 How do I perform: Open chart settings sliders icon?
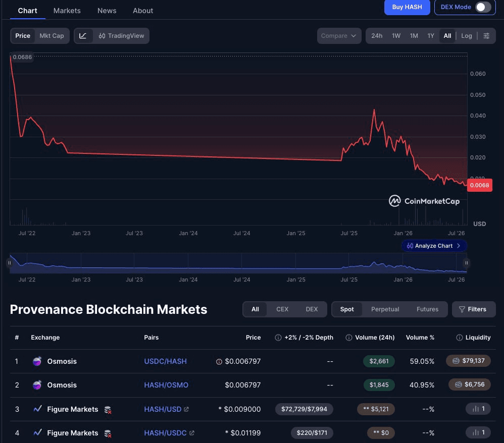point(486,36)
